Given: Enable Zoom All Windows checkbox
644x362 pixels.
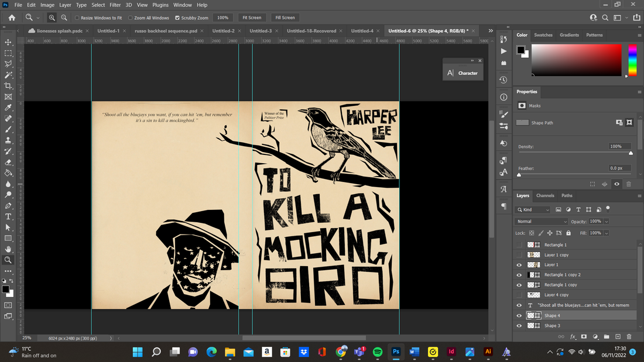Looking at the screenshot, I should 130,18.
